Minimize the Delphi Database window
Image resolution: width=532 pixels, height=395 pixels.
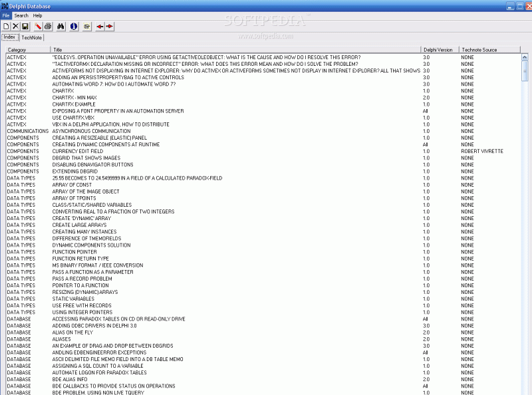(510, 6)
